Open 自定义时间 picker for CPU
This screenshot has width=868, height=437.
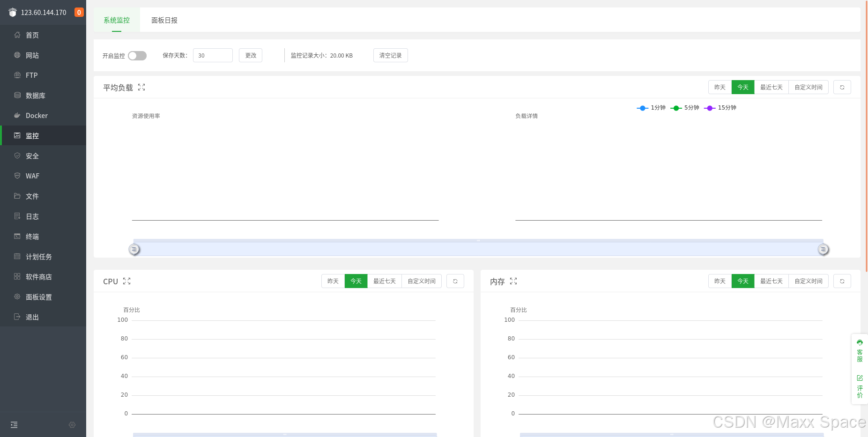point(422,281)
